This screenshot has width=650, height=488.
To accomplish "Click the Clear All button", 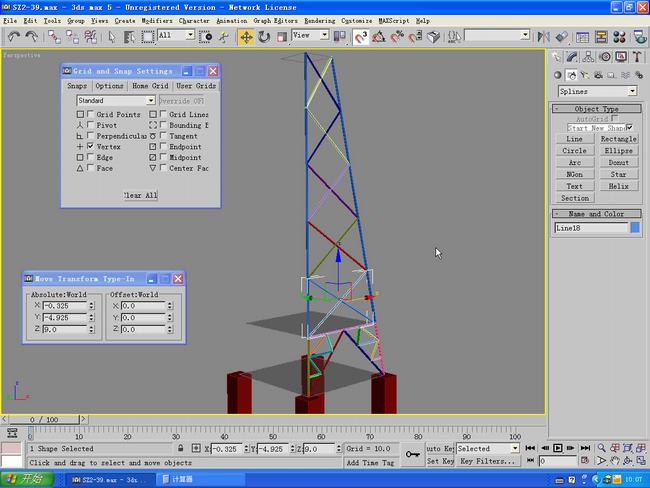I will click(x=141, y=195).
